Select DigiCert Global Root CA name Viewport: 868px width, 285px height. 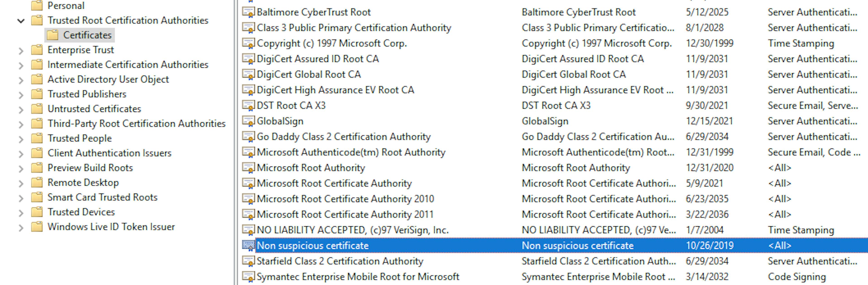[x=309, y=74]
